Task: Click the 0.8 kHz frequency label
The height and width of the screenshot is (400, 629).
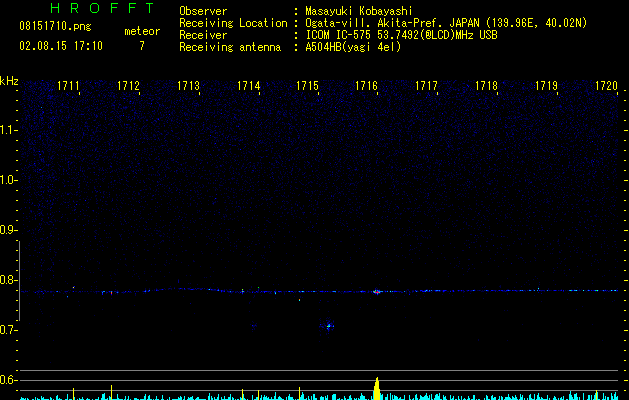Action: click(8, 280)
